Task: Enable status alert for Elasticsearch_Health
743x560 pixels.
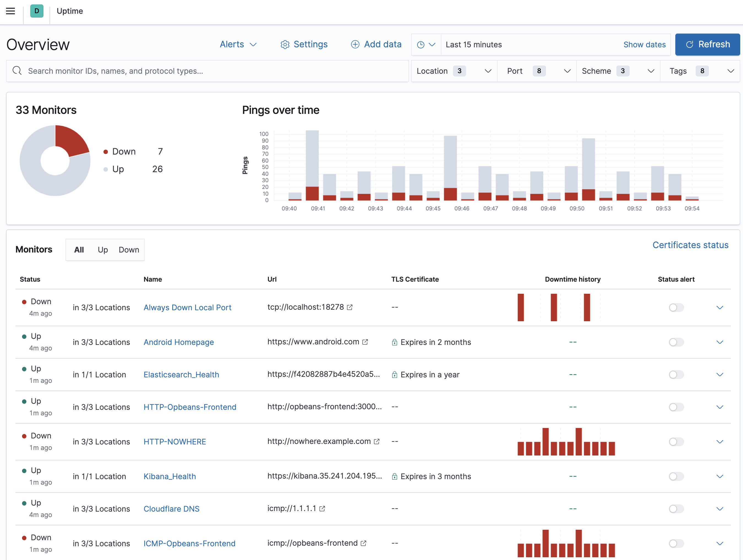Action: 676,375
